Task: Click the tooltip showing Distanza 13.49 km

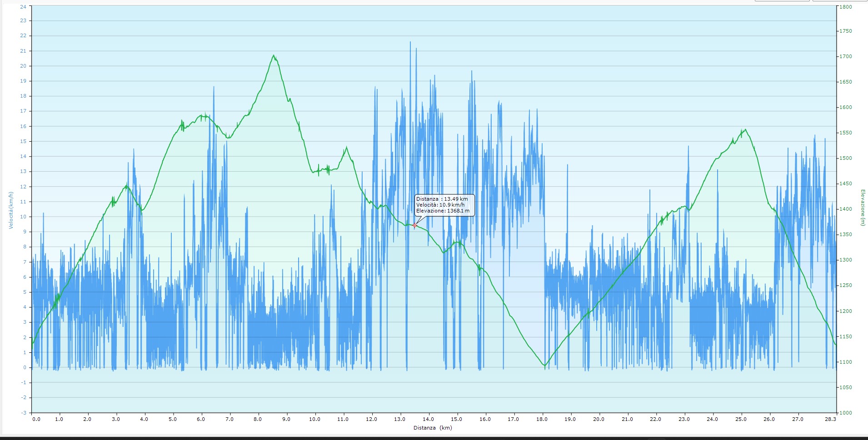Action: pyautogui.click(x=444, y=205)
